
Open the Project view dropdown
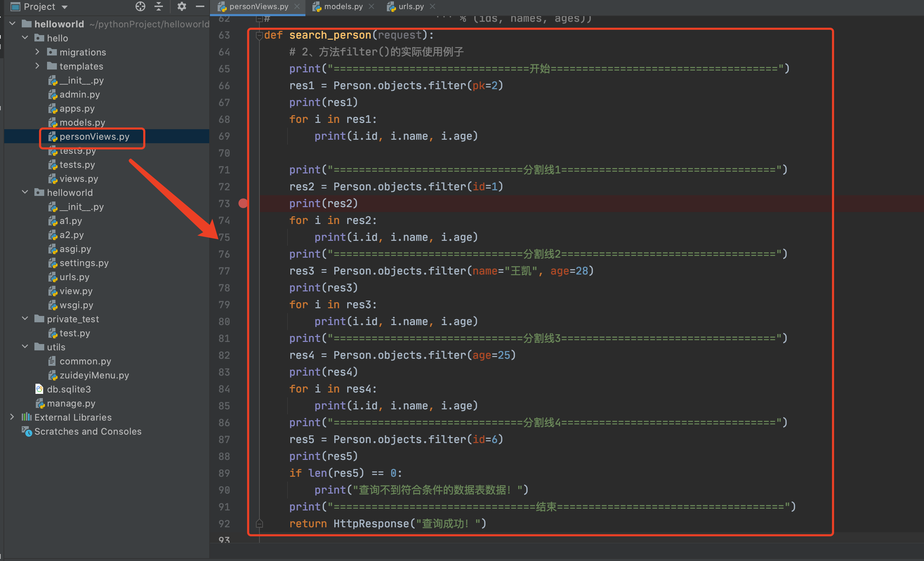[65, 7]
